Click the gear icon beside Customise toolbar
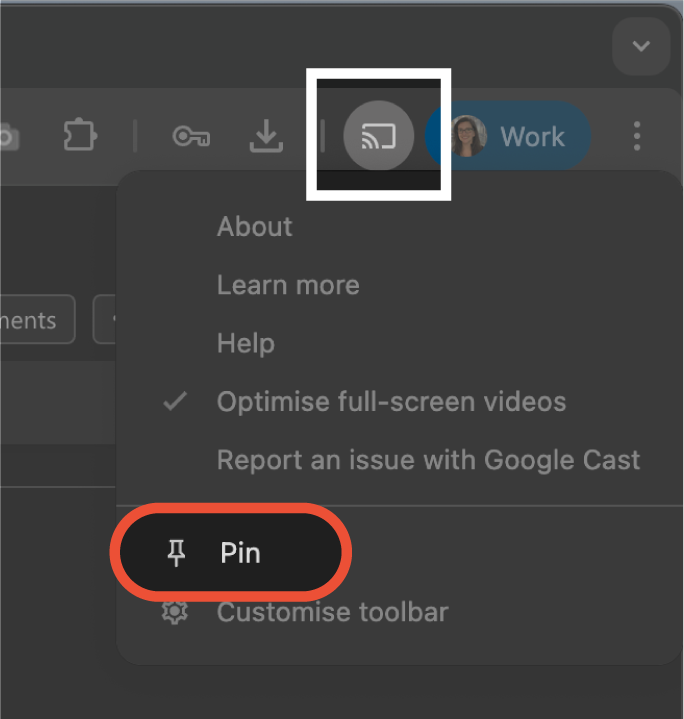Viewport: 684px width, 719px height. [175, 611]
